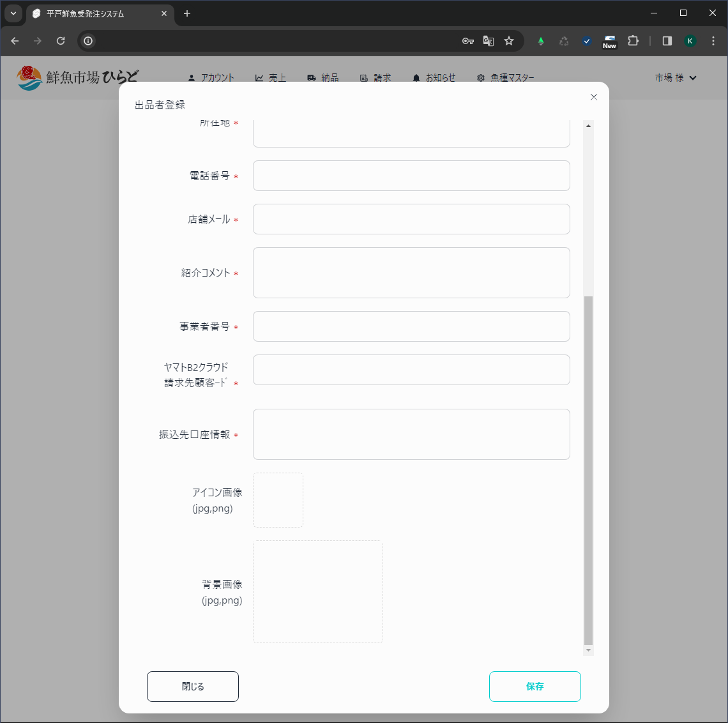Click the dialog scrollbar down arrow
728x723 pixels.
click(x=589, y=650)
